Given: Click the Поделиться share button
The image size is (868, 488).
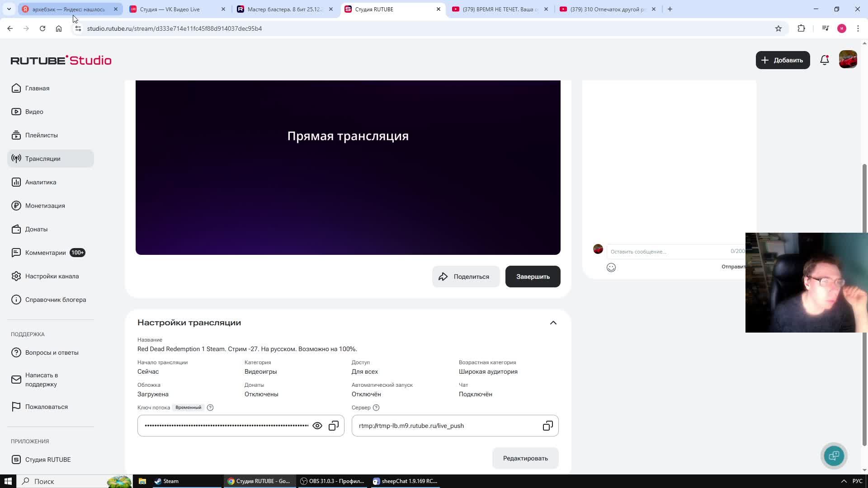Looking at the screenshot, I should (x=466, y=277).
